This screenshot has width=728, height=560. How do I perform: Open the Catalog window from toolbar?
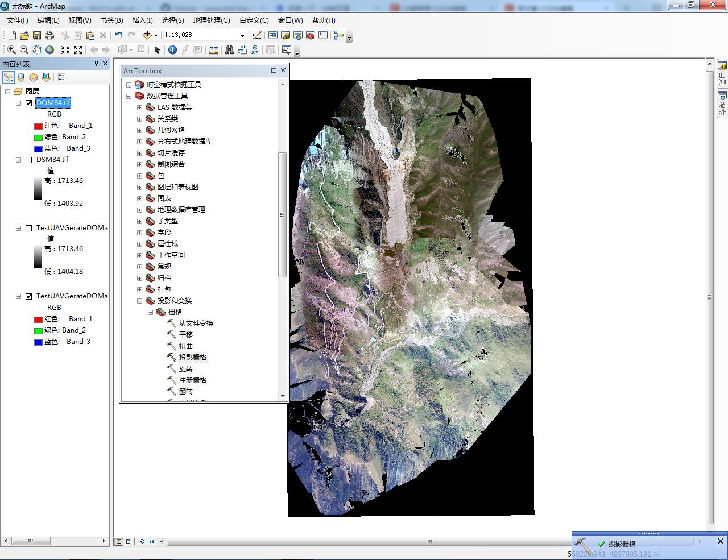pos(285,35)
